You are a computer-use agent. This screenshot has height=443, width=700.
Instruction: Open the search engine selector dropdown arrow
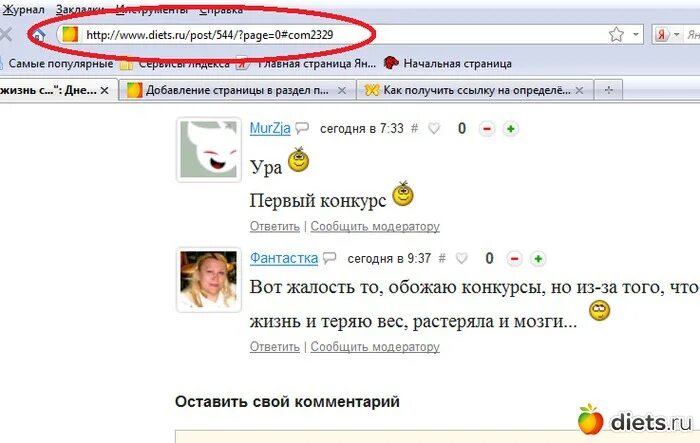point(676,35)
